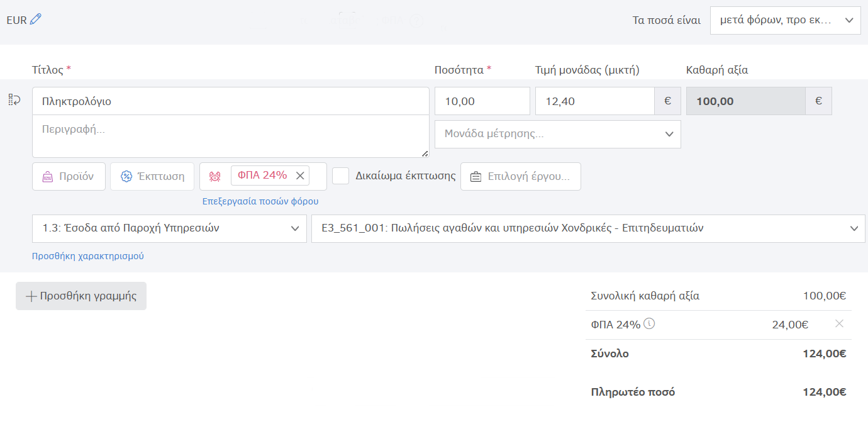Click into the Περιγραφή description textarea
Image resolution: width=868 pixels, height=424 pixels.
pos(230,136)
